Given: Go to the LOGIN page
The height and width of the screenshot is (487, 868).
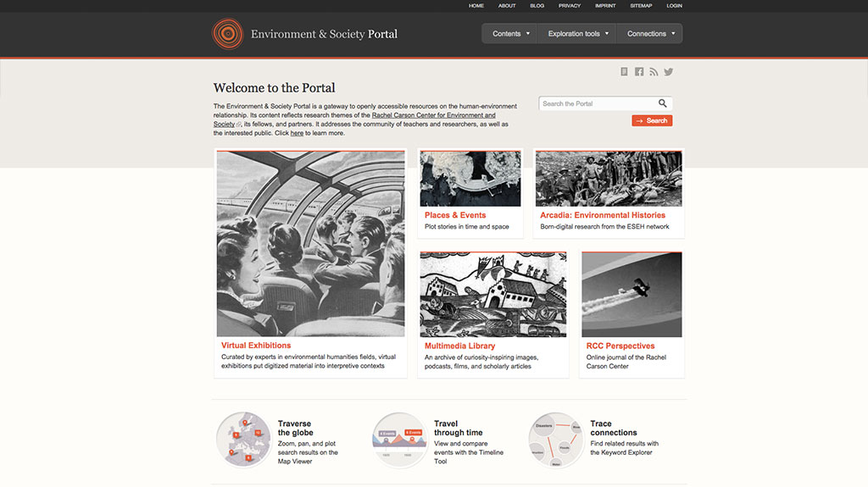Looking at the screenshot, I should (x=674, y=6).
